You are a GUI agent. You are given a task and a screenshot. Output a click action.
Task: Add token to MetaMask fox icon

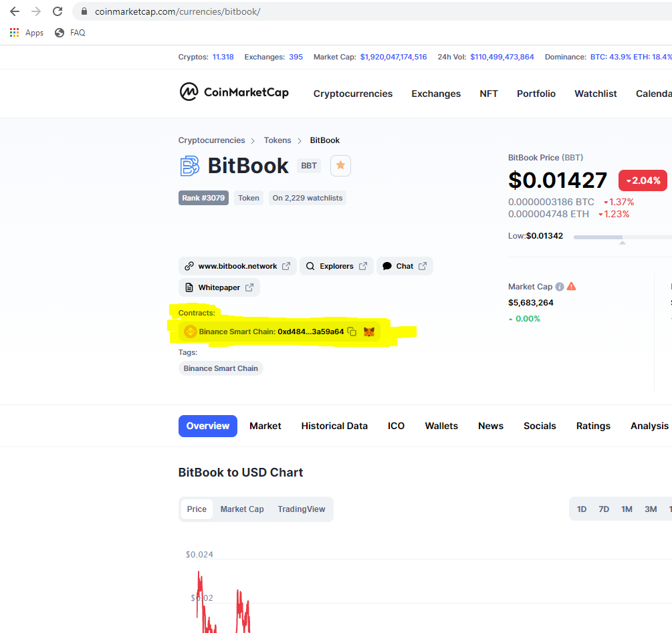[x=369, y=332]
